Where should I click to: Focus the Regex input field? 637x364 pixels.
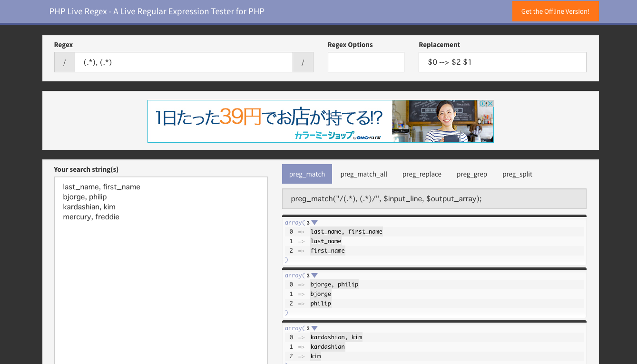(184, 62)
